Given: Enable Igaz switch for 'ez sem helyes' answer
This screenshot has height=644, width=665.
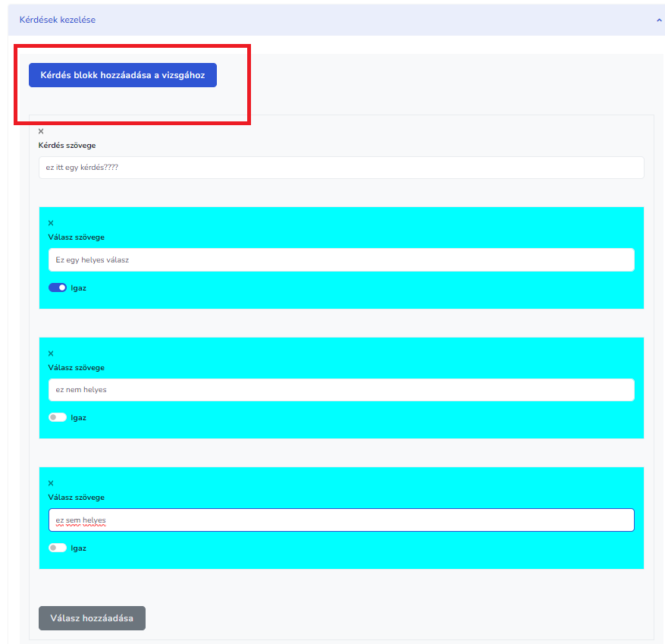Looking at the screenshot, I should 58,548.
